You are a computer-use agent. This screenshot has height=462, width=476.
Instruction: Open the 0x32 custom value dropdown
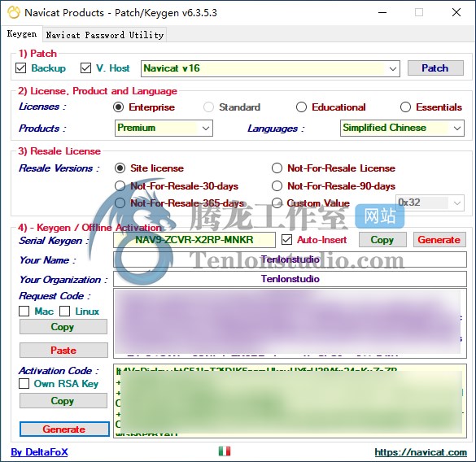430,203
